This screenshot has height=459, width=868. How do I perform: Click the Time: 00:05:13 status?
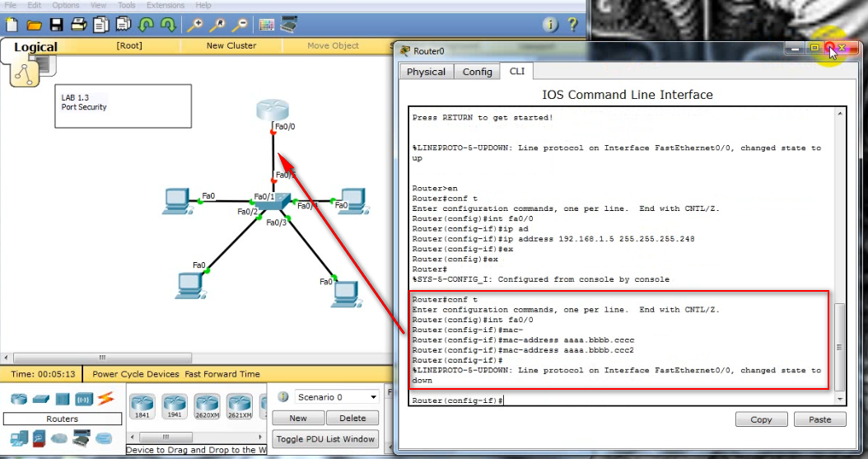pyautogui.click(x=43, y=374)
